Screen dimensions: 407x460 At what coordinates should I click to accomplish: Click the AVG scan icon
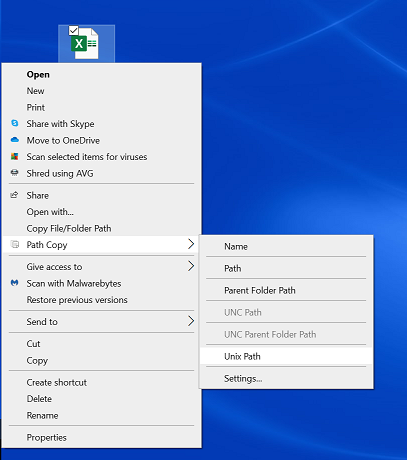pyautogui.click(x=15, y=156)
